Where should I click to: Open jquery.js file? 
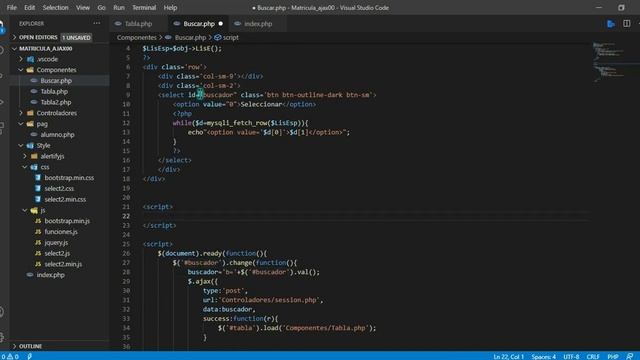(x=56, y=242)
